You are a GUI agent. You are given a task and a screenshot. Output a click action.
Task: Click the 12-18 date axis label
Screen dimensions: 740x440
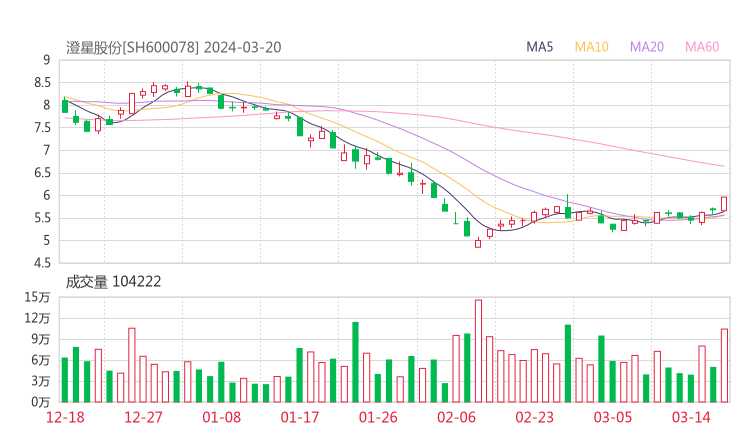(x=65, y=417)
